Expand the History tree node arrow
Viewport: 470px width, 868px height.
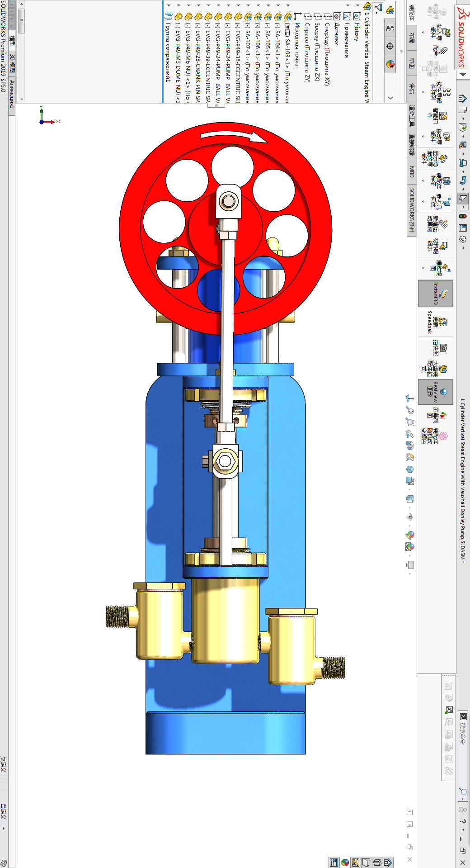pos(358,6)
